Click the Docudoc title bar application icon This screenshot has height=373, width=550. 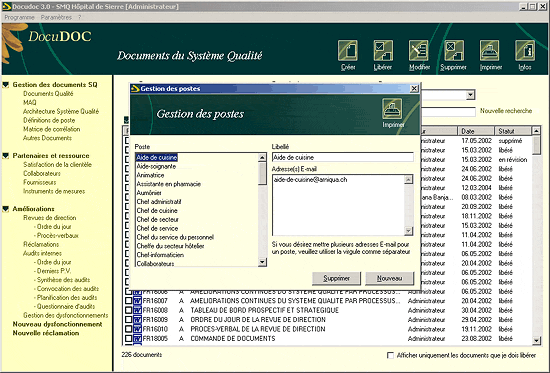[x=7, y=7]
